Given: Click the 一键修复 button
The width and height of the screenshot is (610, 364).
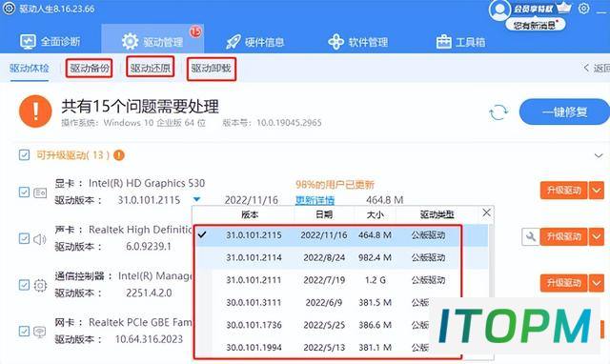Looking at the screenshot, I should 564,112.
